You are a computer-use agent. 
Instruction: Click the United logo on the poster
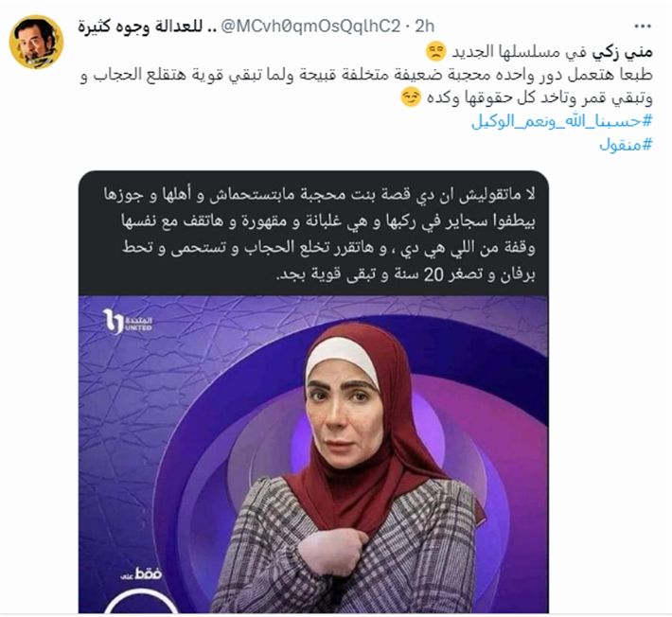coord(127,322)
